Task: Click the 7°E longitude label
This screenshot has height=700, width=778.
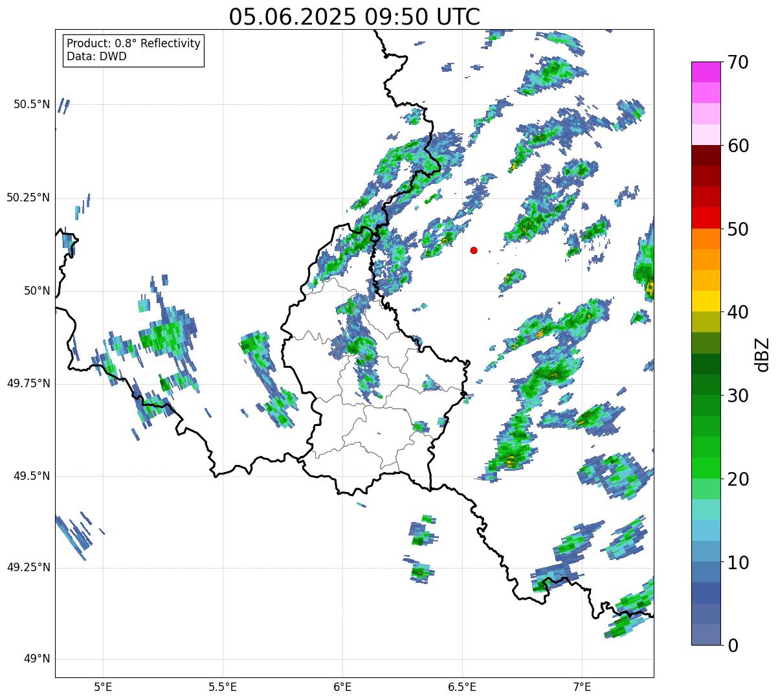Action: (582, 687)
